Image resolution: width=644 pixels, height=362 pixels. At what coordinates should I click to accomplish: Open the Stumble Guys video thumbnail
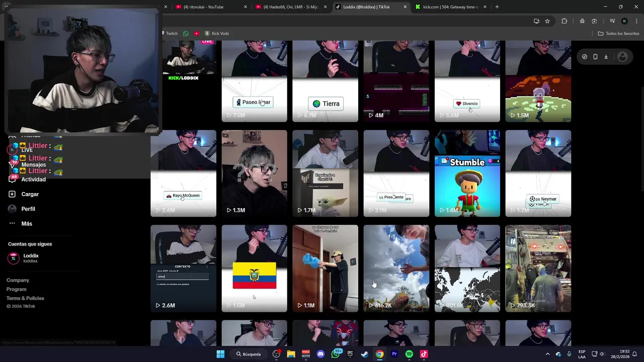point(467,173)
